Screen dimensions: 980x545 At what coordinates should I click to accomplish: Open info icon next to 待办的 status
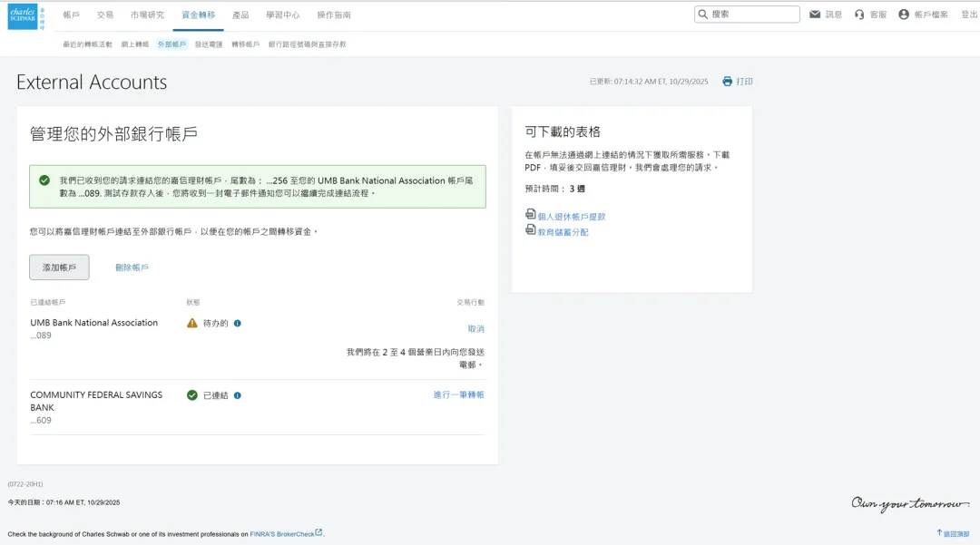point(238,324)
